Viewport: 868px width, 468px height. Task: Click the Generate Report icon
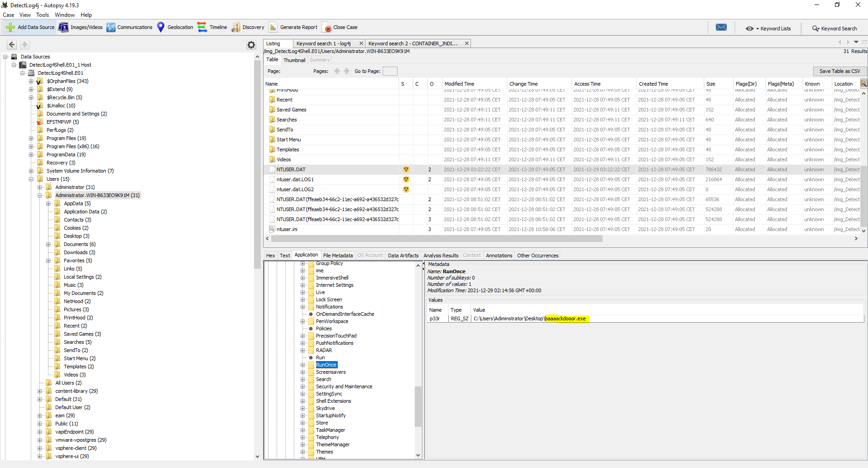(x=273, y=27)
